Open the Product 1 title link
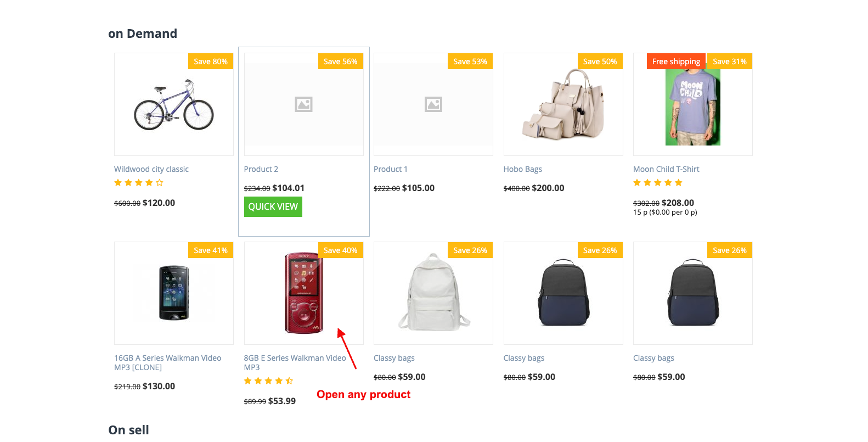The width and height of the screenshot is (868, 442). [x=391, y=169]
